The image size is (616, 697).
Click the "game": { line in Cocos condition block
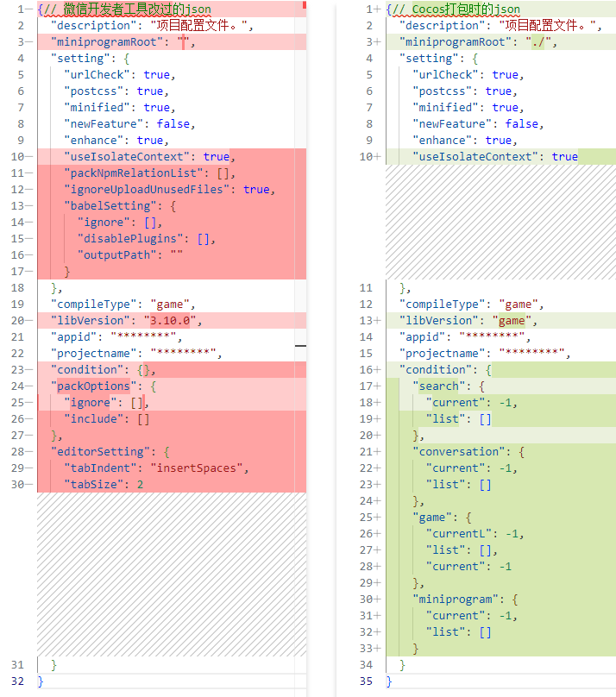[443, 518]
